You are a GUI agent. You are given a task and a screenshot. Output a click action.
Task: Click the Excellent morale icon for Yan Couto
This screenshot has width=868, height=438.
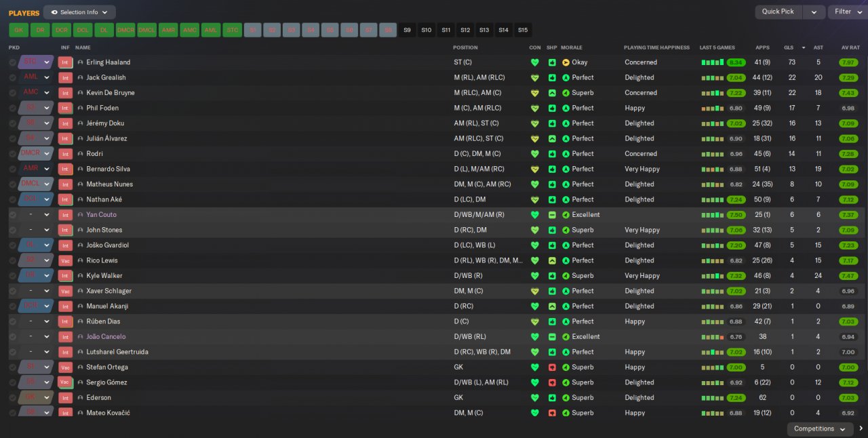(566, 215)
